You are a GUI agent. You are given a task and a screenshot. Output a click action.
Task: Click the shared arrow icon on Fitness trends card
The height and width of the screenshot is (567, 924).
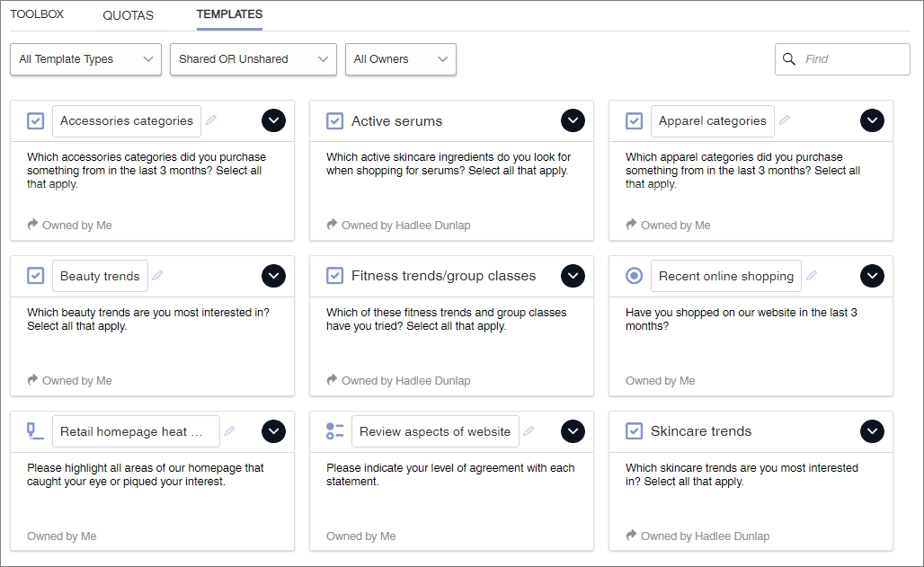point(332,379)
